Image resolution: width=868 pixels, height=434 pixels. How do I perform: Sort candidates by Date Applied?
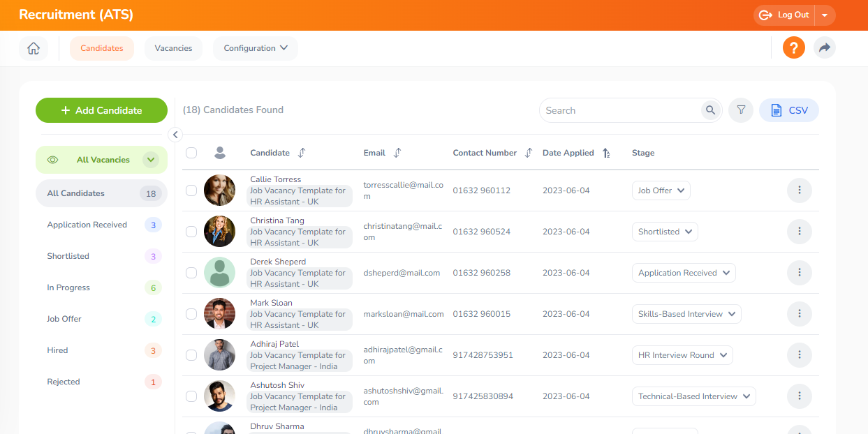pos(606,153)
